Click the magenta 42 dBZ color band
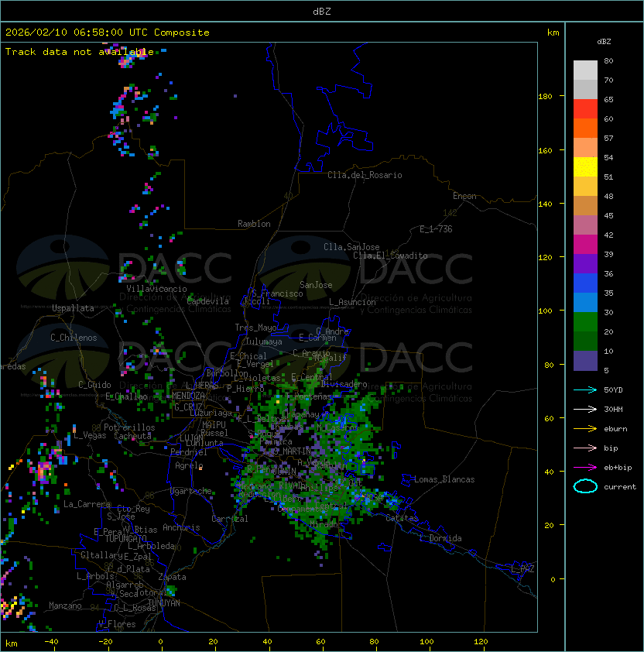The image size is (644, 652). tap(585, 244)
